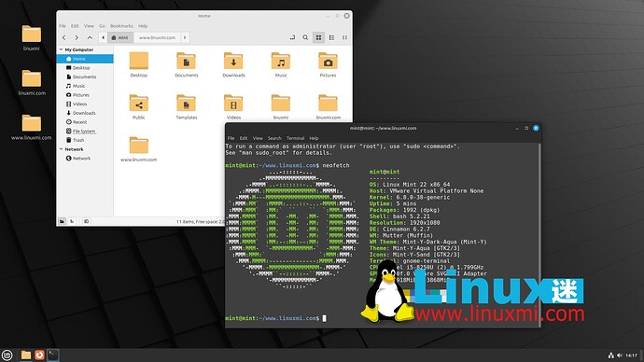Collapse the Network sidebar section
The width and height of the screenshot is (644, 362).
point(62,149)
